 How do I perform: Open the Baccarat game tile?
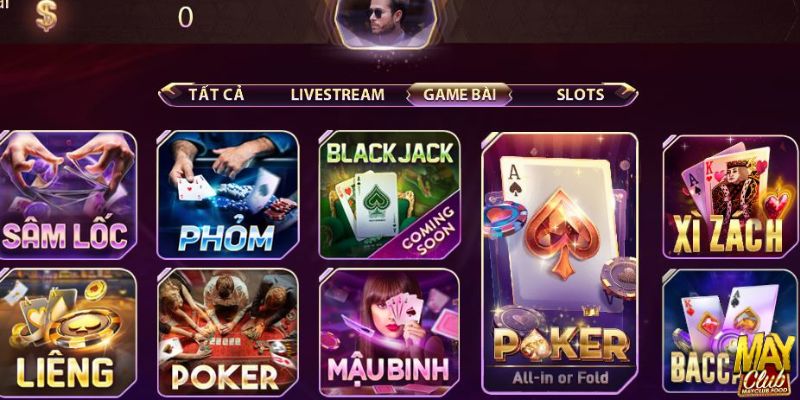[x=730, y=333]
